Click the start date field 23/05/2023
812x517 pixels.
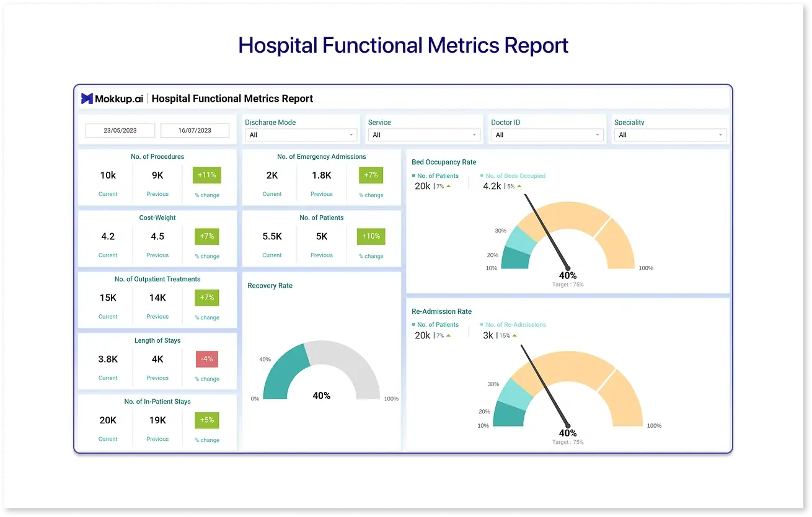(120, 130)
